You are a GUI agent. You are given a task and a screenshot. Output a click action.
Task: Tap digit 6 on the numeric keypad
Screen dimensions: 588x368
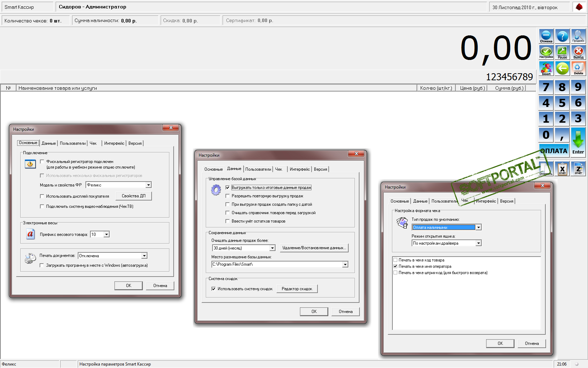(x=578, y=103)
